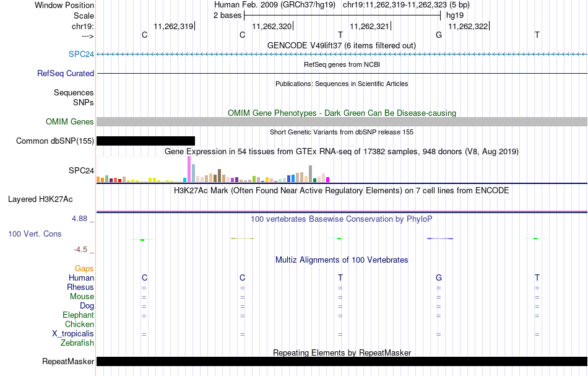
Task: Click the hg19 label beside the scale bar
Action: point(455,15)
